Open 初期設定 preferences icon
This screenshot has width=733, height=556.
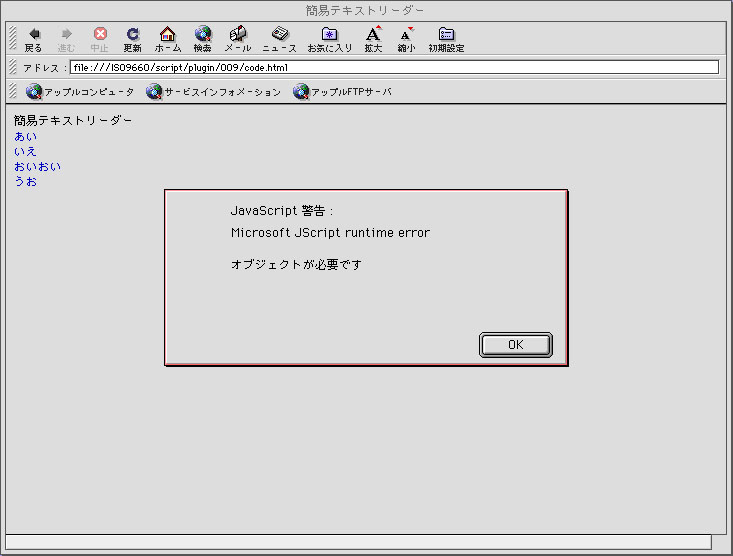(x=446, y=39)
